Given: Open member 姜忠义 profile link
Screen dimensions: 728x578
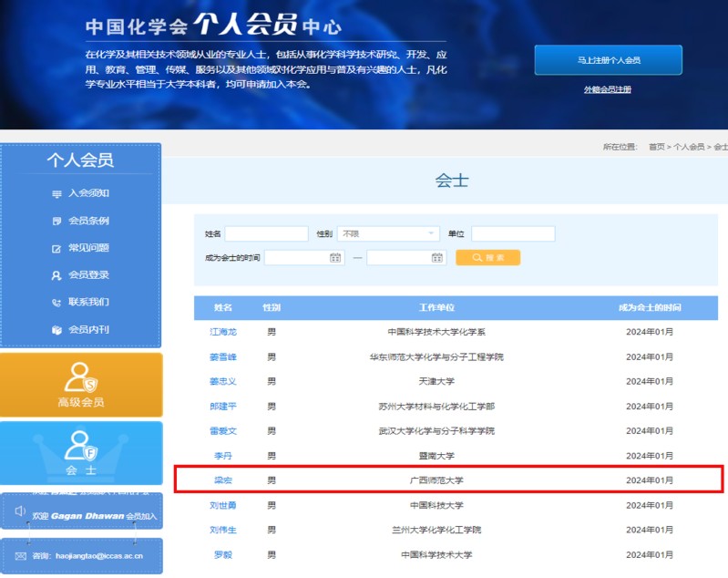Looking at the screenshot, I should 223,381.
